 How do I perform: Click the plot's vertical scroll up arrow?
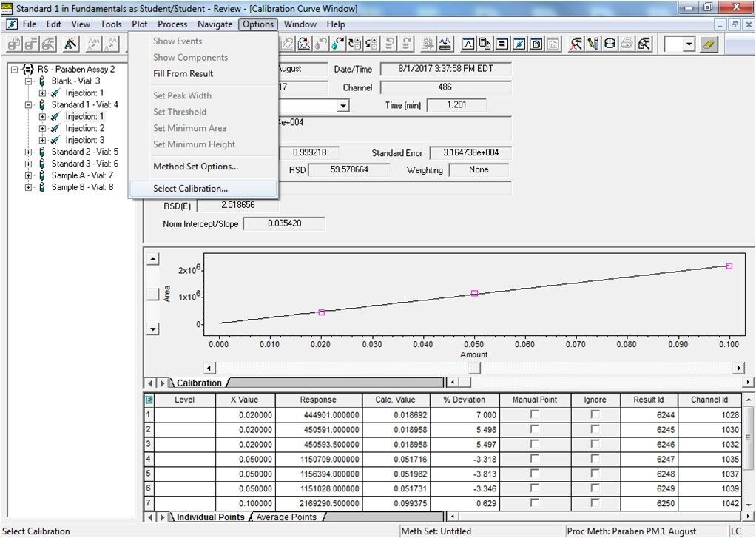153,259
